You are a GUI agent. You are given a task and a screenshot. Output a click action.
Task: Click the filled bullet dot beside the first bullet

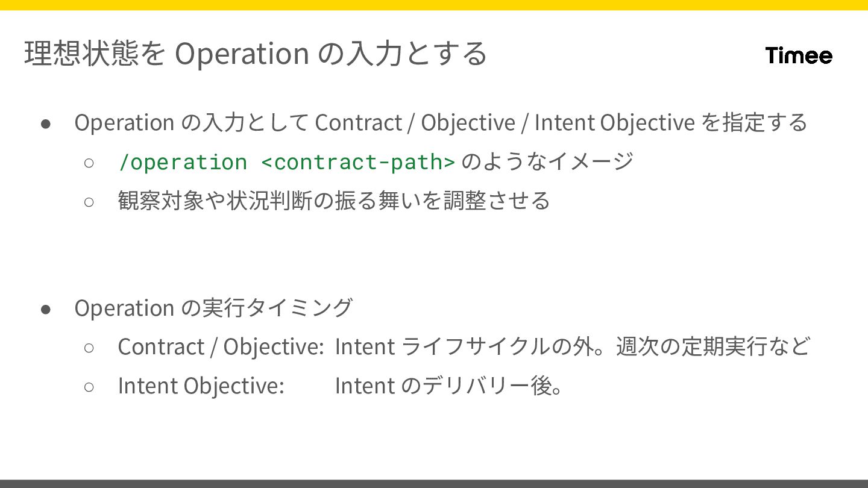tap(46, 123)
